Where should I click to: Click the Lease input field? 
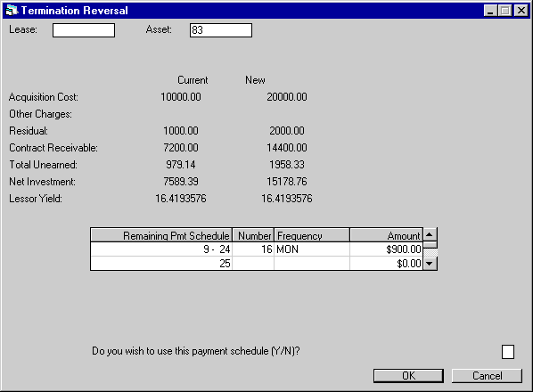tap(84, 30)
